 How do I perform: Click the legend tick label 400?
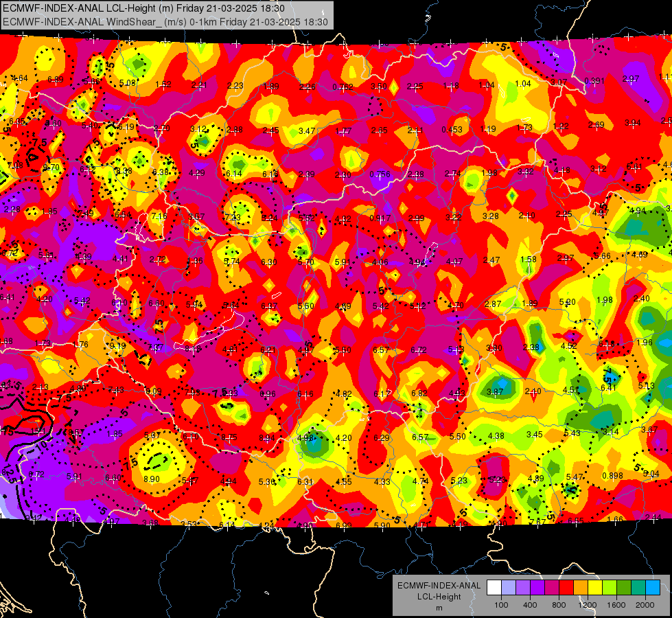[530, 605]
